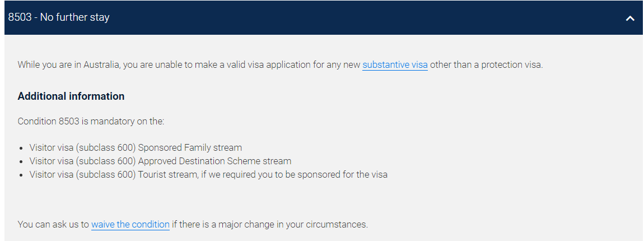Click the bullet beside Tourist stream
Image resolution: width=644 pixels, height=241 pixels.
(x=21, y=175)
